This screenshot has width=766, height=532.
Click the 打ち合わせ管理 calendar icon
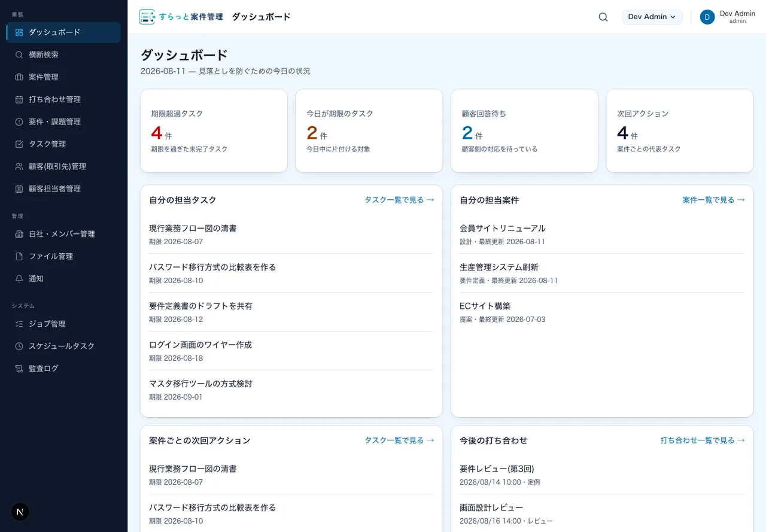[x=19, y=99]
